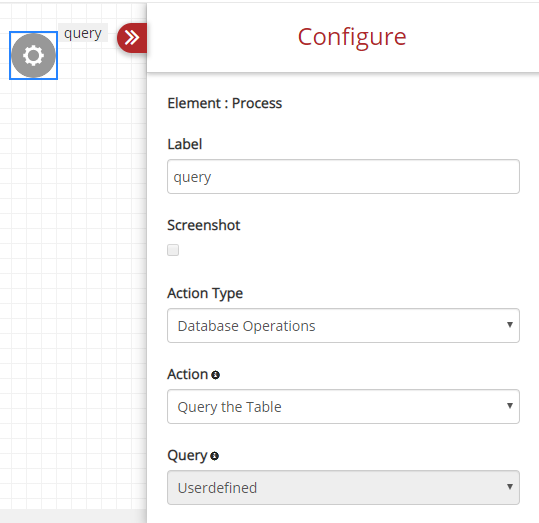Click the Action Type field caption
Image resolution: width=539 pixels, height=523 pixels.
click(x=205, y=294)
